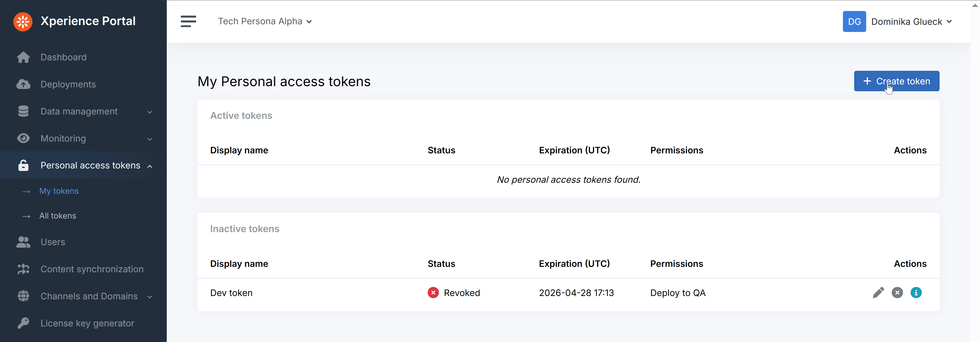The height and width of the screenshot is (342, 980).
Task: Open the Dominika Glueck user menu
Action: click(911, 22)
